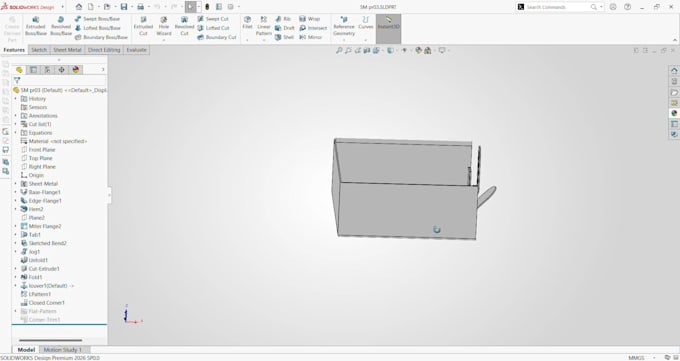The height and width of the screenshot is (361, 680).
Task: Select the Mirror tool
Action: tap(310, 37)
